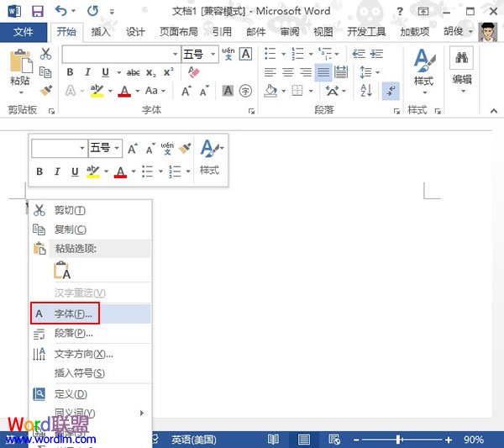Click the Cut scissors icon in ribbon clipboard group

(x=45, y=54)
